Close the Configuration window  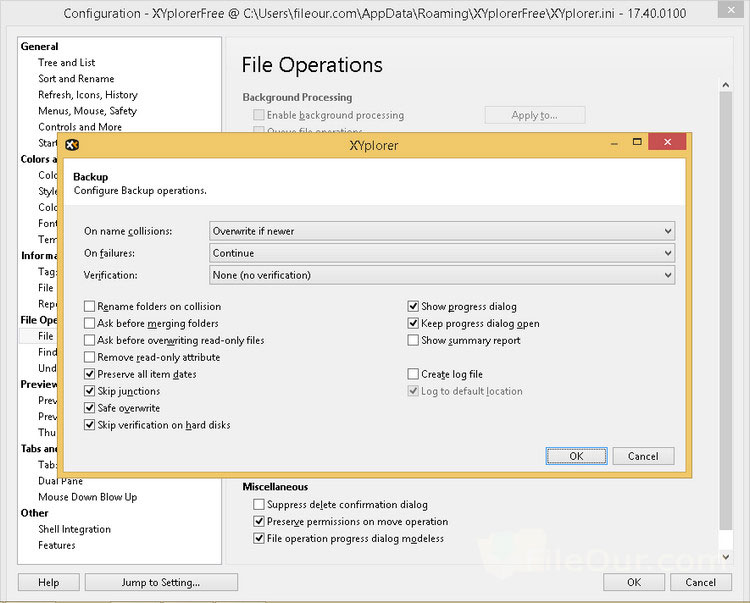731,10
